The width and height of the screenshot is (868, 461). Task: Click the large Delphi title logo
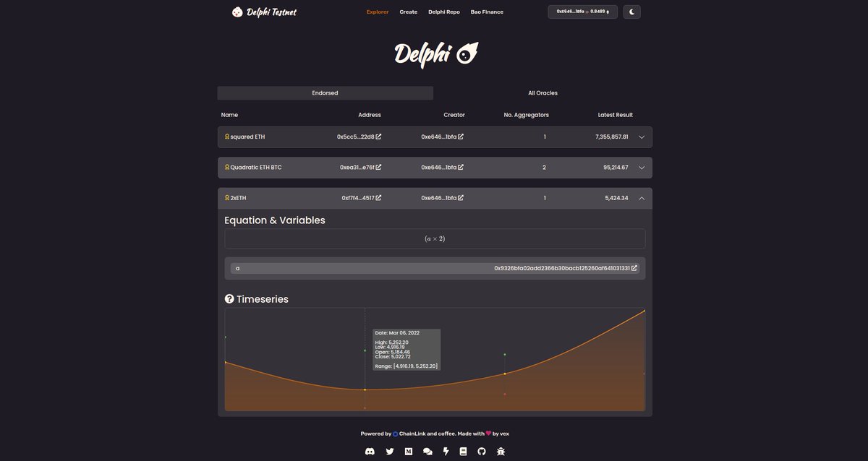435,54
